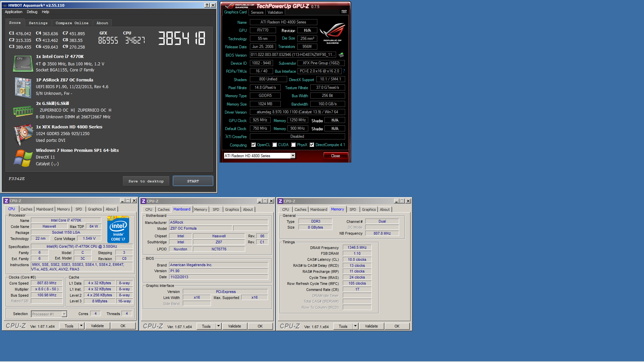Open the Processor #1 selection dropdown

click(x=64, y=314)
